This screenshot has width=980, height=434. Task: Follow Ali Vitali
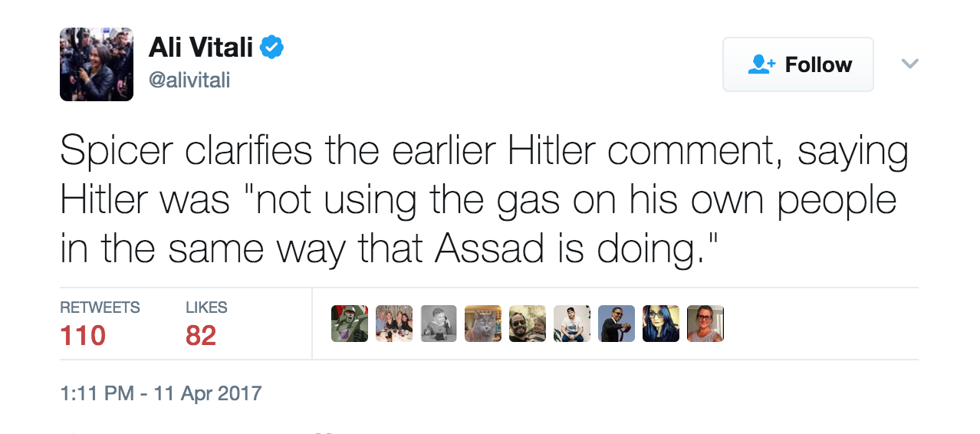(798, 64)
